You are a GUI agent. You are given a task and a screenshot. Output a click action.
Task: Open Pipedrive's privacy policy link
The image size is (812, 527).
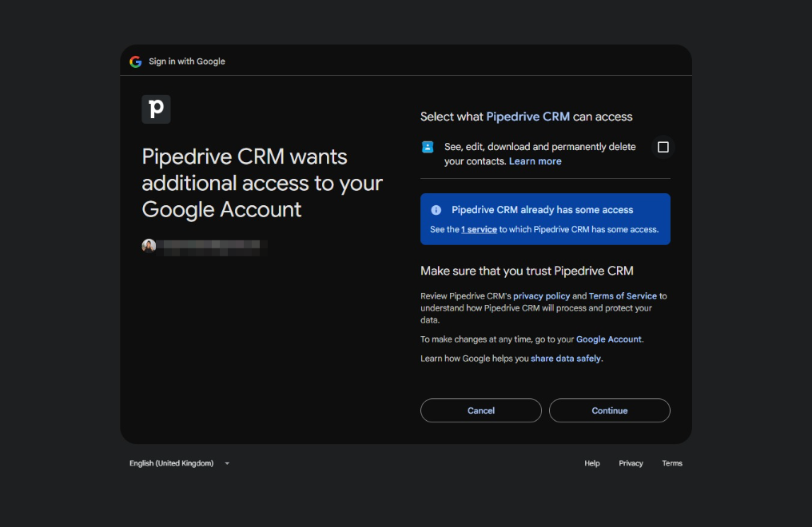541,295
